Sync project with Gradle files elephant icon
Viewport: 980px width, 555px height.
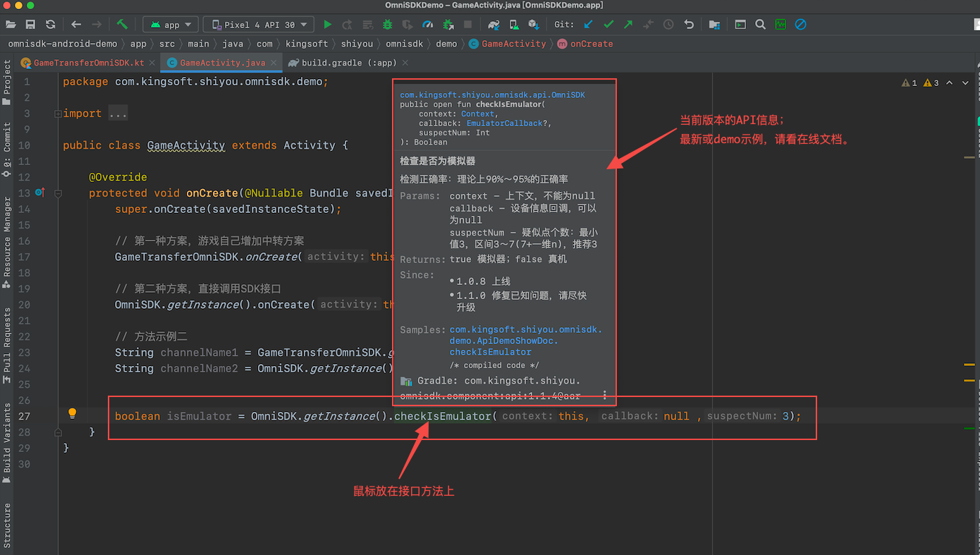494,24
